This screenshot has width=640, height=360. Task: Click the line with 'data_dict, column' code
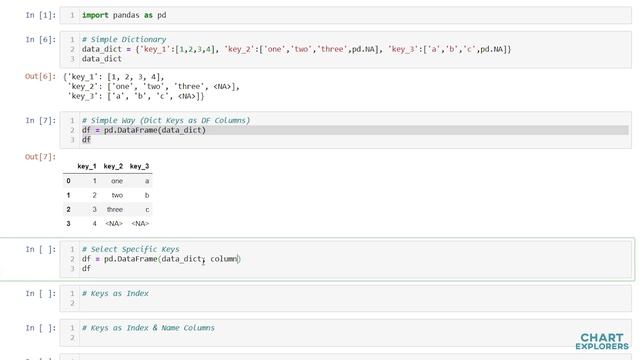pyautogui.click(x=162, y=259)
